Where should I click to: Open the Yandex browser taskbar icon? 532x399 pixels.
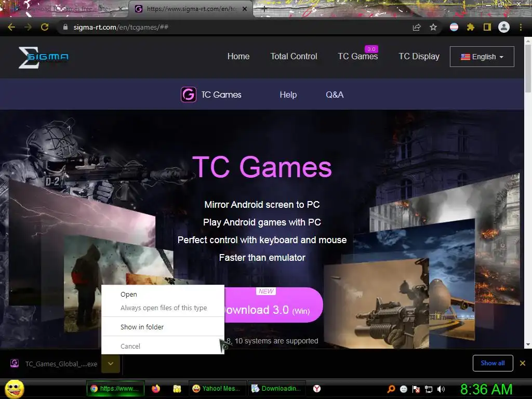click(x=317, y=389)
